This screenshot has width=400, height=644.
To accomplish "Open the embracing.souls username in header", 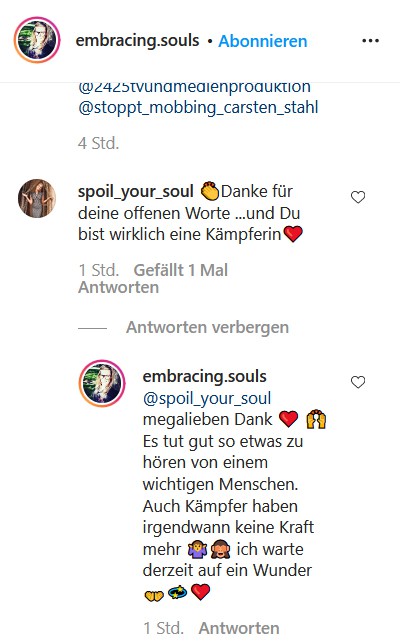I will tap(138, 40).
